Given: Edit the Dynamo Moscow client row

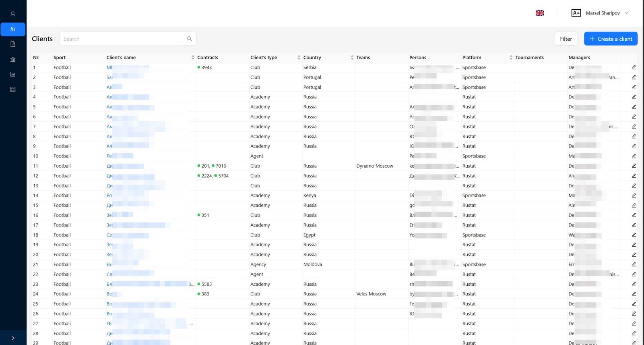Looking at the screenshot, I should tap(634, 166).
